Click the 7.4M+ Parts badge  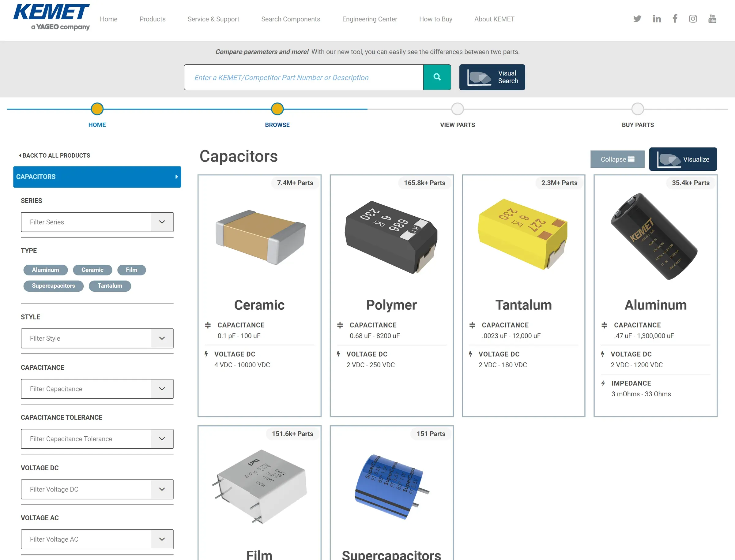295,183
